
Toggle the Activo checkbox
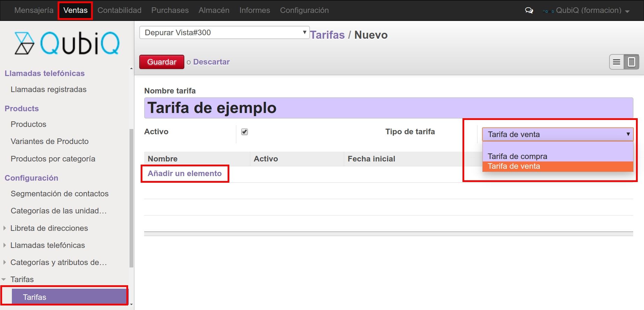click(x=245, y=132)
